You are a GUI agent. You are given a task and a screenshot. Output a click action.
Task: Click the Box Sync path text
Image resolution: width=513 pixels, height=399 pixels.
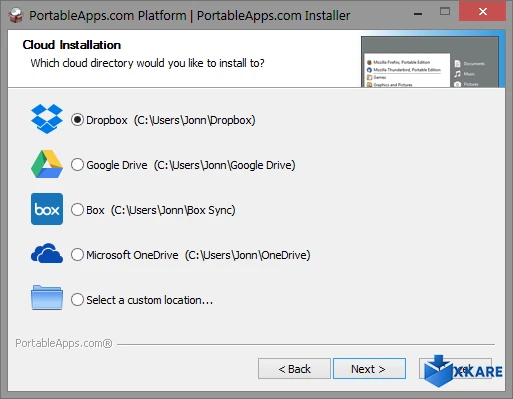pos(173,210)
